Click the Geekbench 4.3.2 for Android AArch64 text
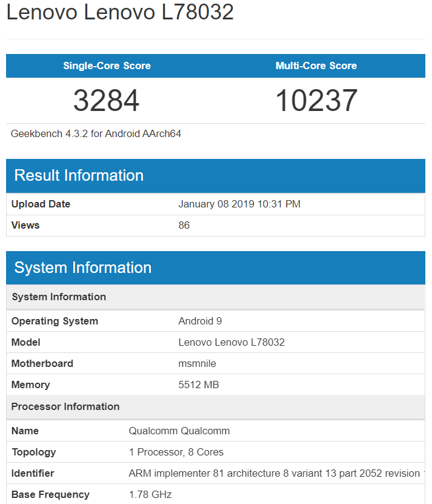The image size is (432, 504). pyautogui.click(x=96, y=133)
